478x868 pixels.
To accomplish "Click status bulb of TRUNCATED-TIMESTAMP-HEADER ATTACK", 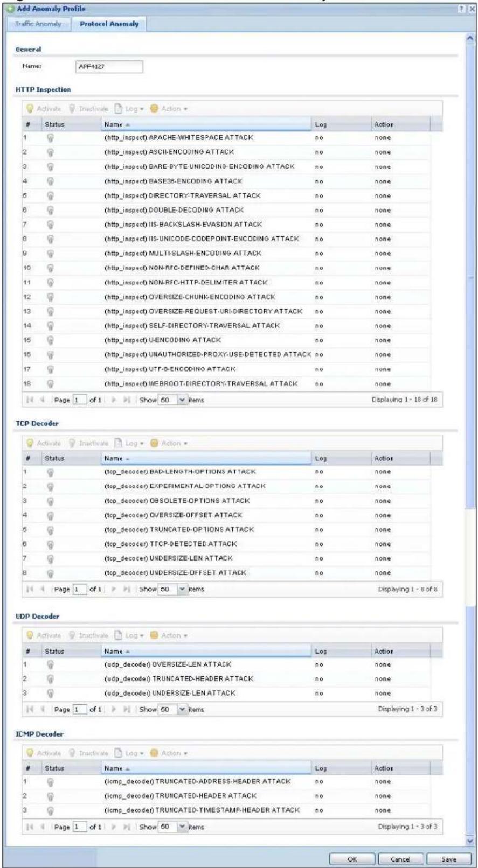I will pos(51,810).
